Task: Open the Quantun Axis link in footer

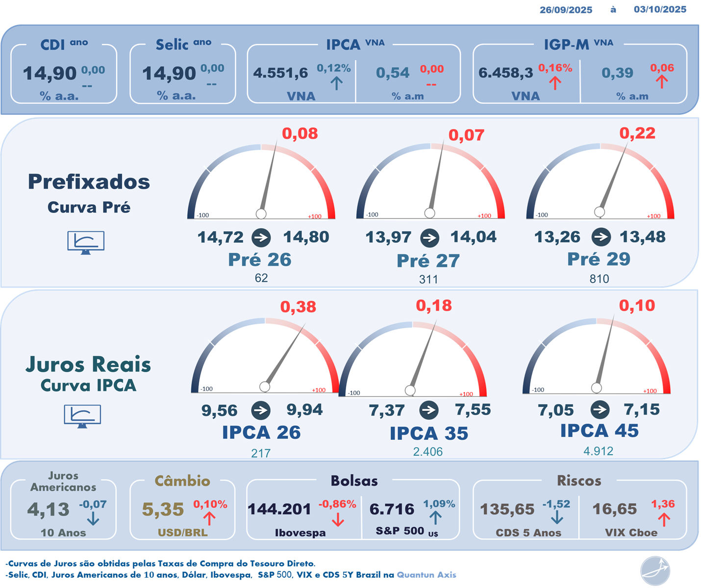Action: point(426,575)
